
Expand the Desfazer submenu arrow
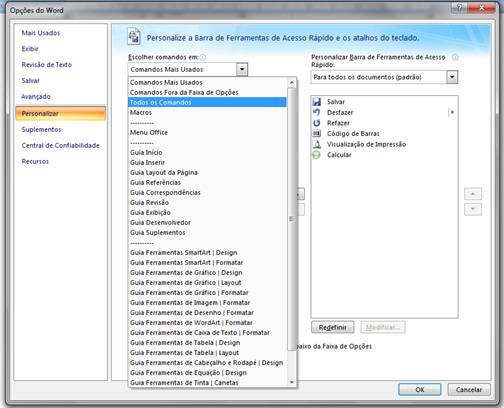tap(452, 112)
